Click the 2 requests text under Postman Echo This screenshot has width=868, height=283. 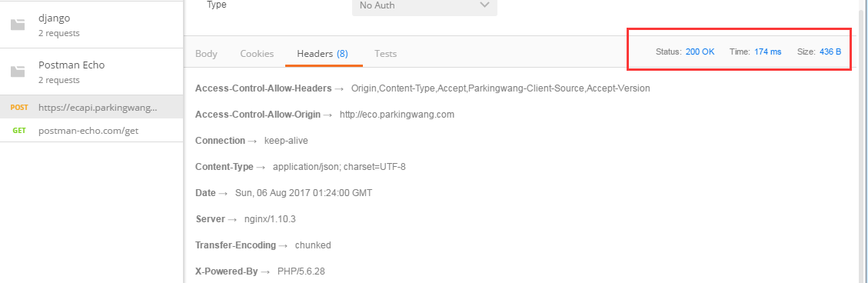59,80
